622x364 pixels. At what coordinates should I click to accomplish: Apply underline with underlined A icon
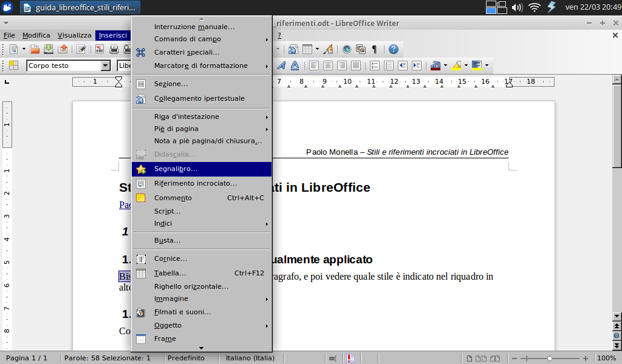coord(295,66)
